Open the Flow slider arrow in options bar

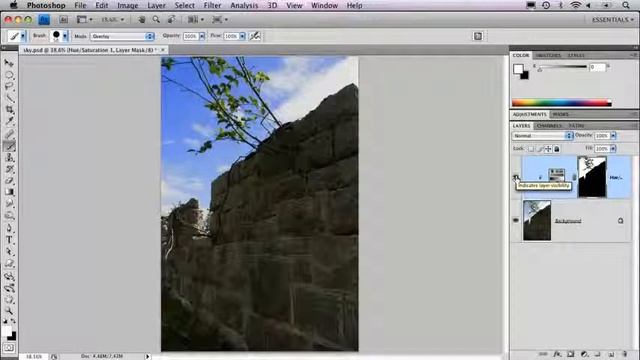[x=242, y=36]
